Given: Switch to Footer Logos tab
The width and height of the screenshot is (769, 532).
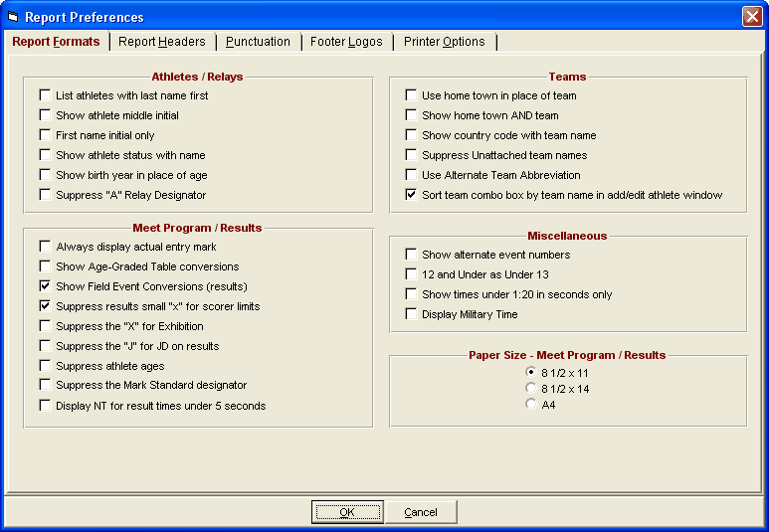Looking at the screenshot, I should [x=346, y=42].
